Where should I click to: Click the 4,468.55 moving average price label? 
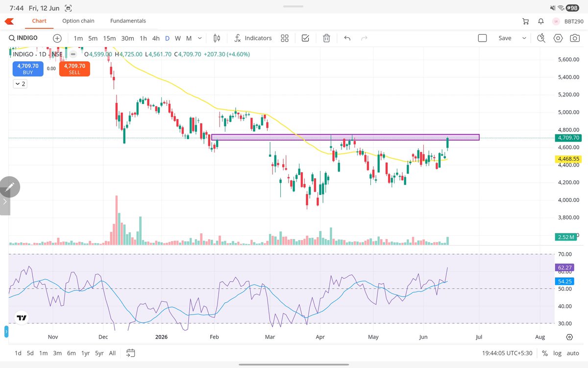click(x=567, y=159)
